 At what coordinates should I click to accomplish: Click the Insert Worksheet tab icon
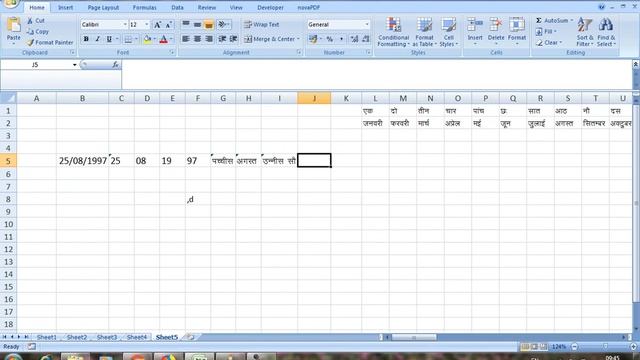190,337
